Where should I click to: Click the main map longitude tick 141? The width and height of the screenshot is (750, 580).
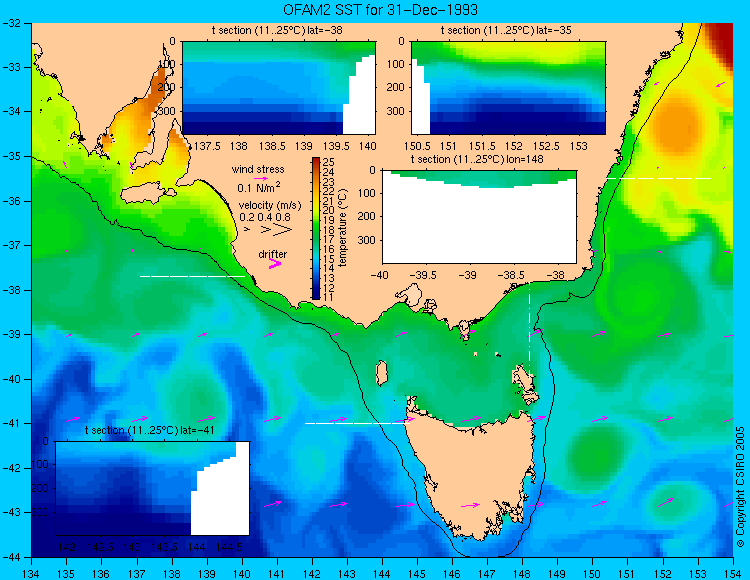277,574
